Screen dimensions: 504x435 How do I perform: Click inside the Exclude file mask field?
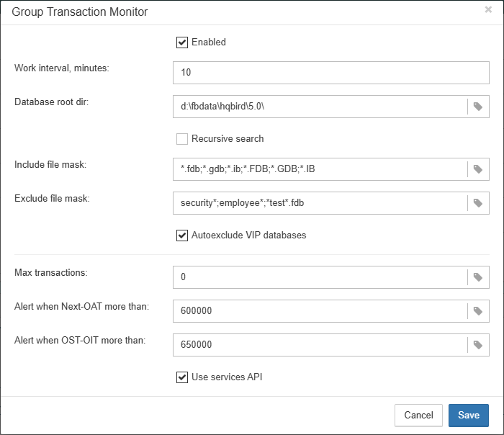point(320,204)
